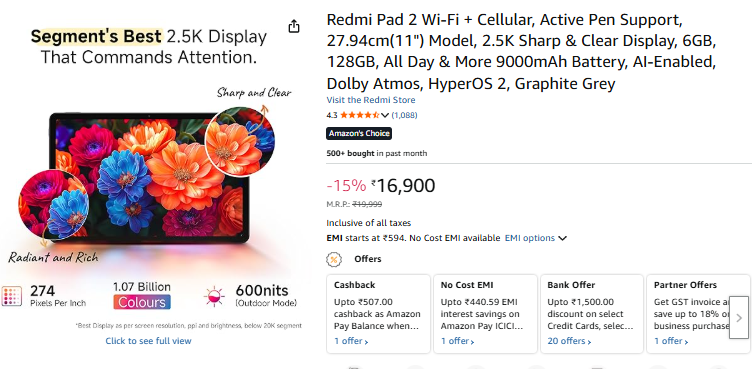Open the 1,088 ratings link
The height and width of the screenshot is (369, 755).
[404, 115]
